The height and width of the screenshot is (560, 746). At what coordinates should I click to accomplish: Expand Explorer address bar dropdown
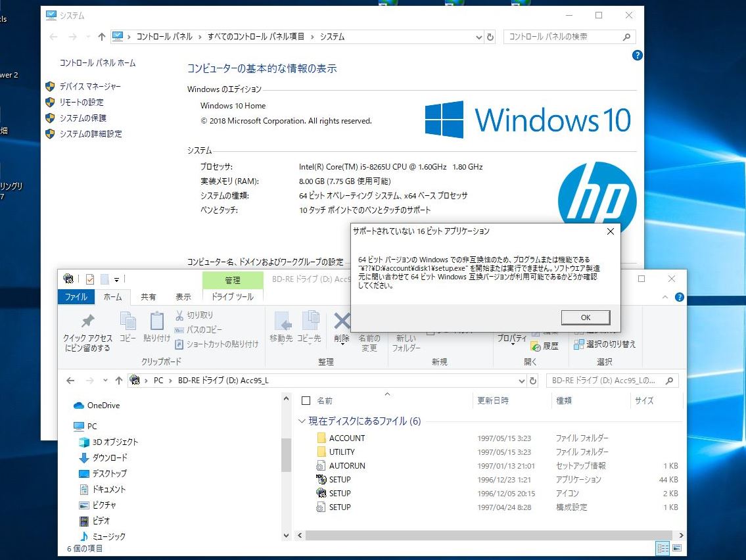point(521,381)
